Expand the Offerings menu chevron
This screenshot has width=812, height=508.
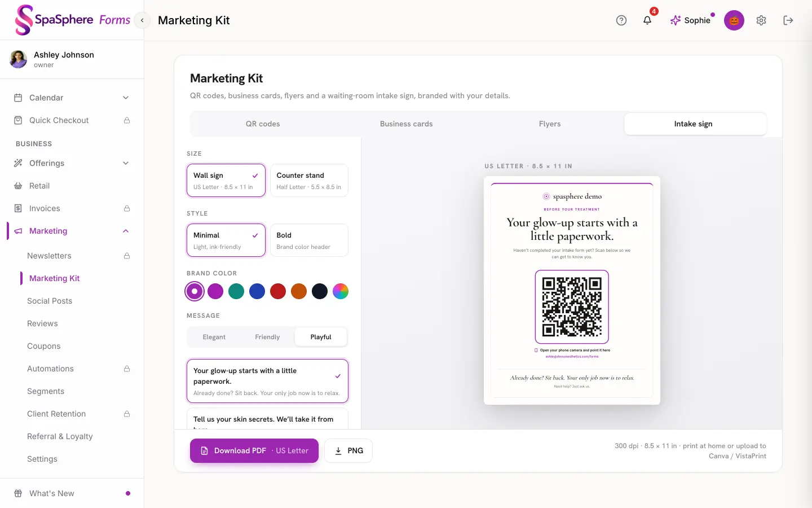coord(126,163)
